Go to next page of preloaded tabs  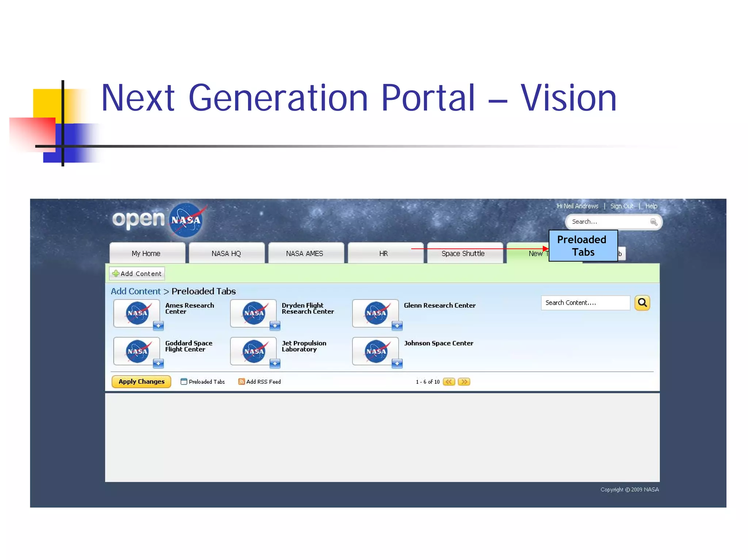point(464,381)
